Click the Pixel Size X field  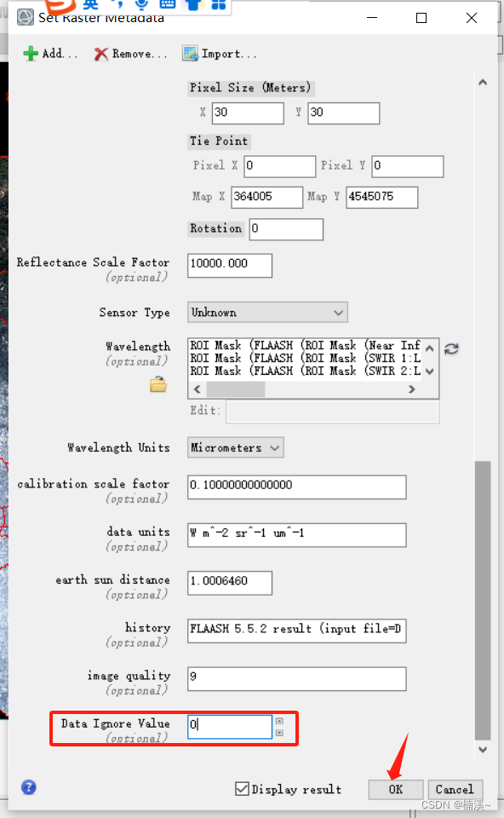tap(248, 113)
